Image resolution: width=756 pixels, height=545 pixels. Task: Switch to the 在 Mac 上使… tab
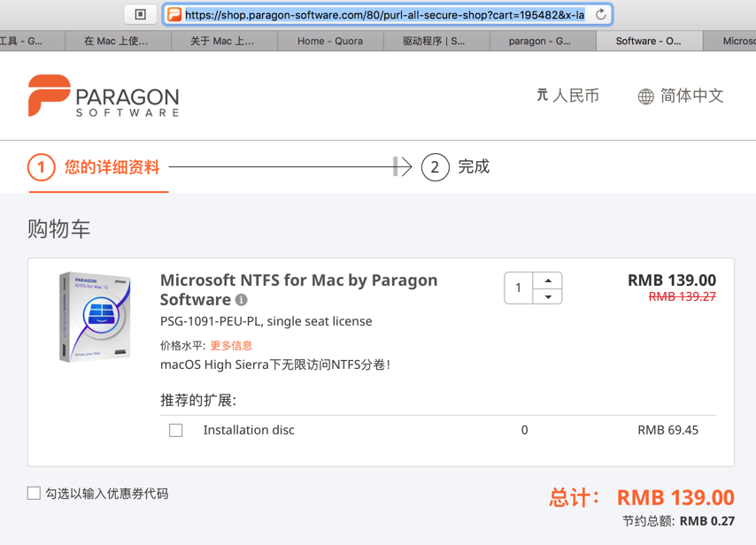(118, 41)
